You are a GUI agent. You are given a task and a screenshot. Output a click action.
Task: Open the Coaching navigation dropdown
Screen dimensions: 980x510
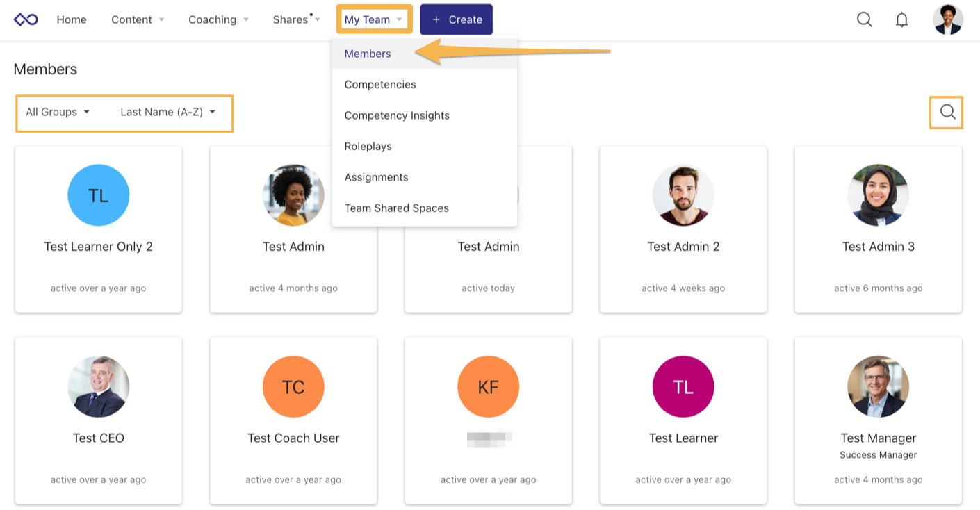pyautogui.click(x=218, y=19)
